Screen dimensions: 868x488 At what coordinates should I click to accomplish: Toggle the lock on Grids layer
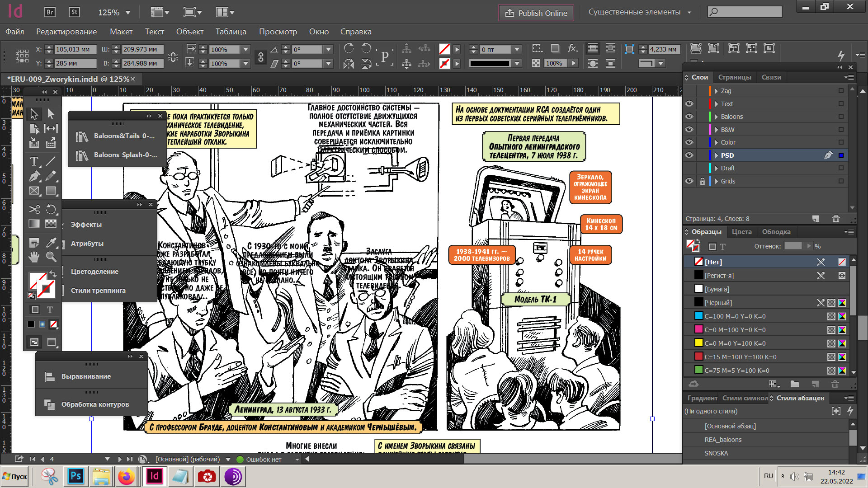tap(702, 181)
